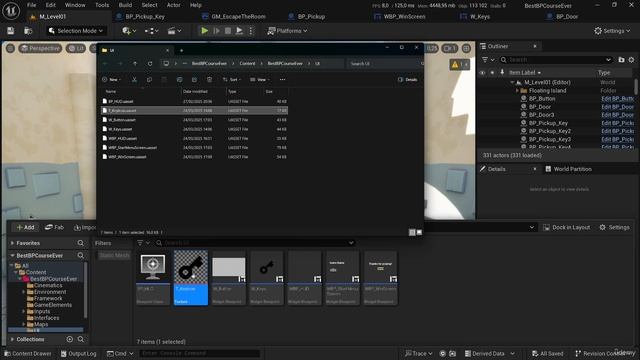Toggle Explorer Details pane button
This screenshot has height=360, width=640.
(x=407, y=80)
